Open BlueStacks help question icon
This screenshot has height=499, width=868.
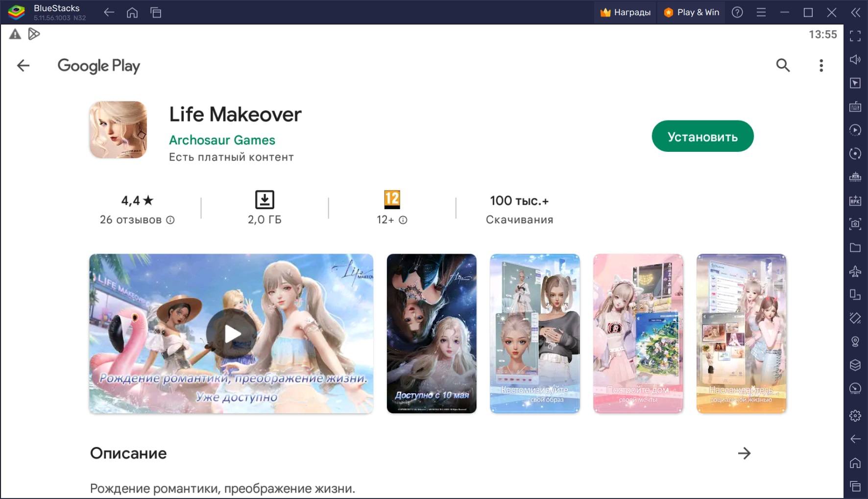click(x=737, y=12)
